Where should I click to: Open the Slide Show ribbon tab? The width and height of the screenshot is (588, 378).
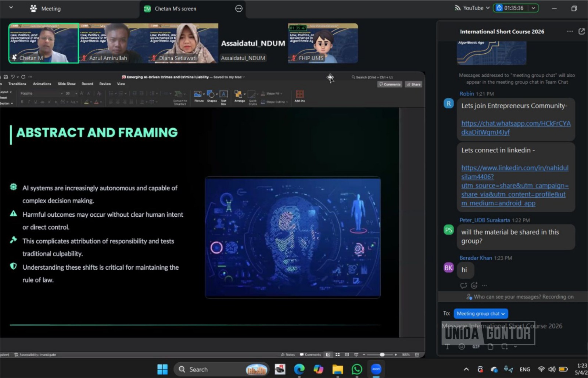pyautogui.click(x=67, y=84)
